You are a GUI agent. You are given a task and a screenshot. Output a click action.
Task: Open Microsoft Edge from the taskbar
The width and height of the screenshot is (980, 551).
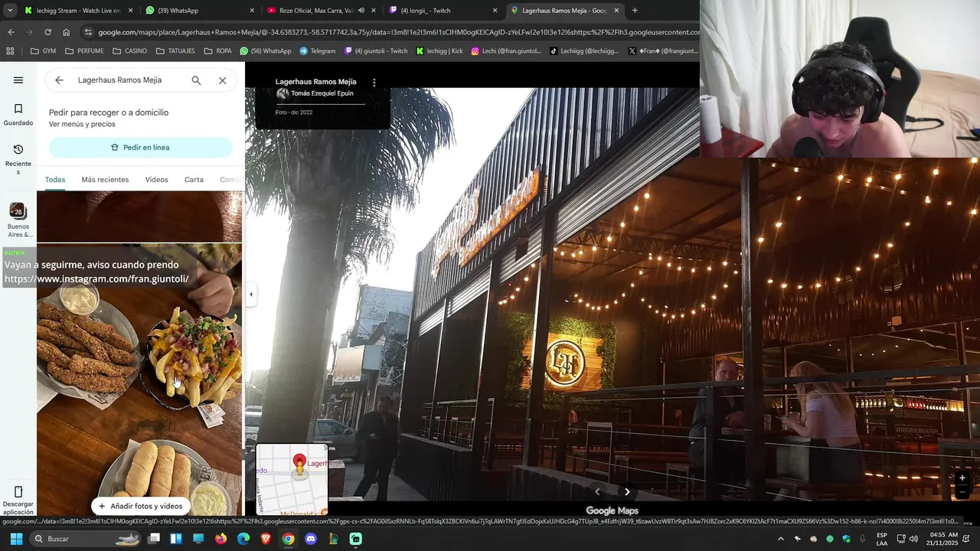pyautogui.click(x=243, y=539)
